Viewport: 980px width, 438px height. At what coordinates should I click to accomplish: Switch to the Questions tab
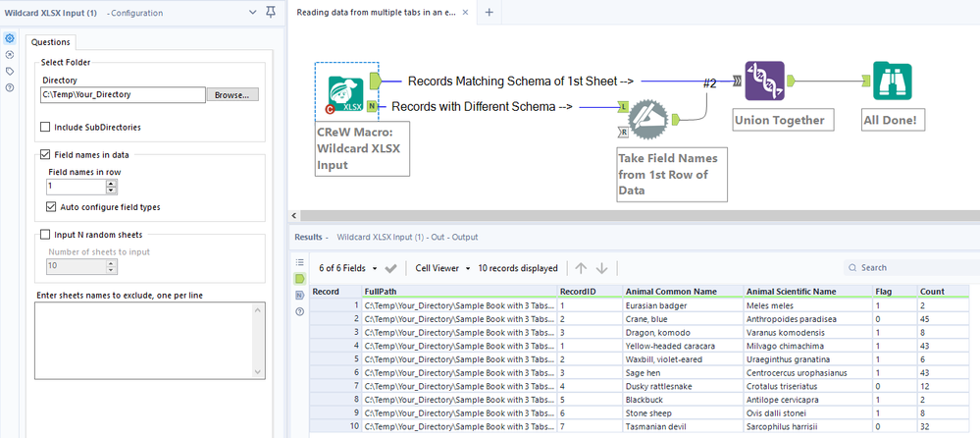point(51,42)
